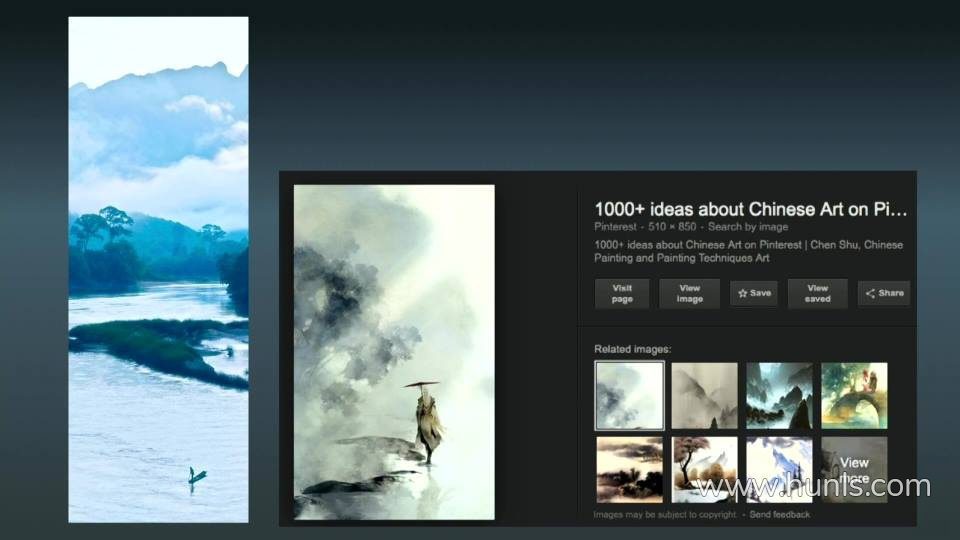This screenshot has width=960, height=540.
Task: Click the 'Pinterest' source text
Action: tap(615, 227)
